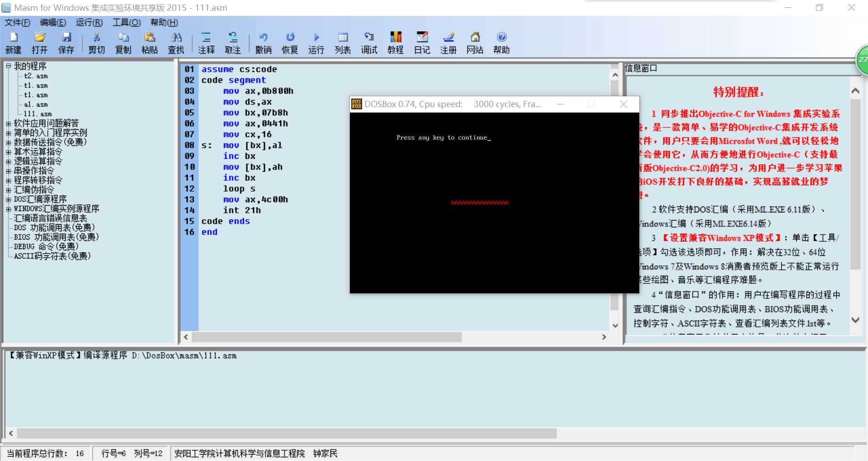This screenshot has width=868, height=461.
Task: Click code line 08 'mov [bx],al'
Action: coord(253,146)
